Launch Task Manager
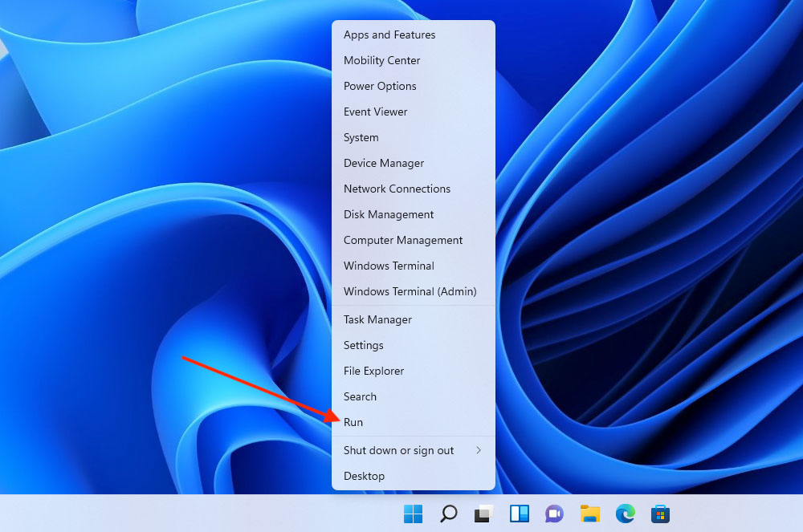This screenshot has height=532, width=803. 377,319
